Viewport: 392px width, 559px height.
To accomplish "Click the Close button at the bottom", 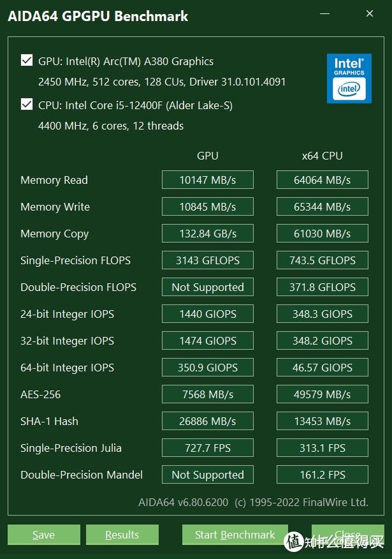I will click(347, 535).
